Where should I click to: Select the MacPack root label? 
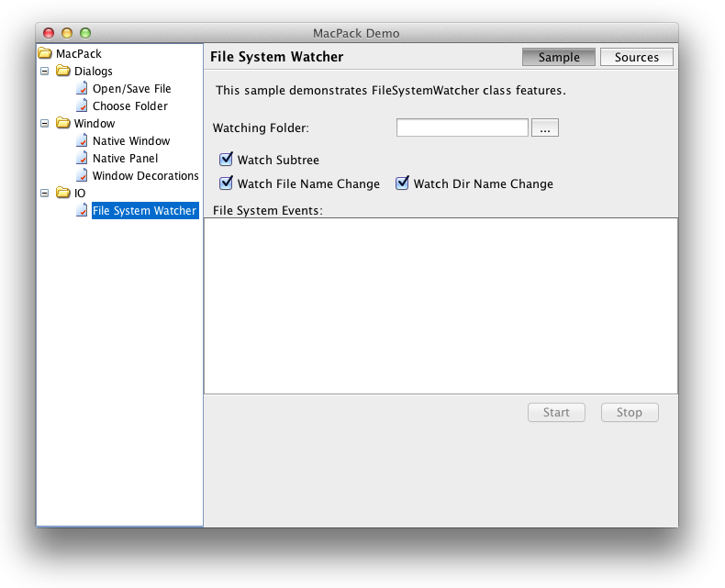click(x=79, y=53)
